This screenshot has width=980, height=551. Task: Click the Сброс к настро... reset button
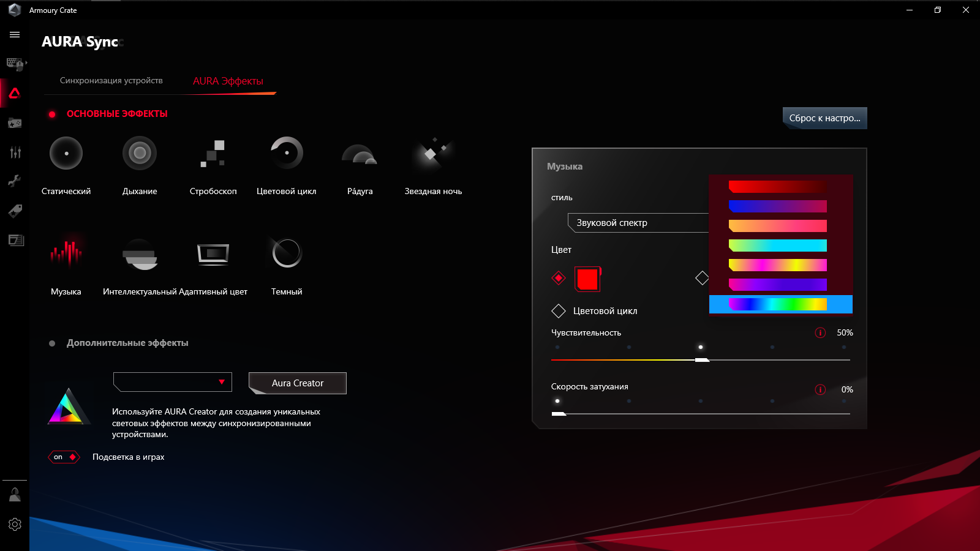[825, 118]
